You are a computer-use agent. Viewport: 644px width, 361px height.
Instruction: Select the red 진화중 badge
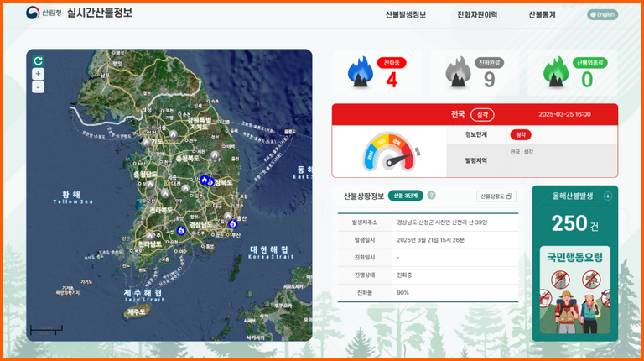pos(392,63)
